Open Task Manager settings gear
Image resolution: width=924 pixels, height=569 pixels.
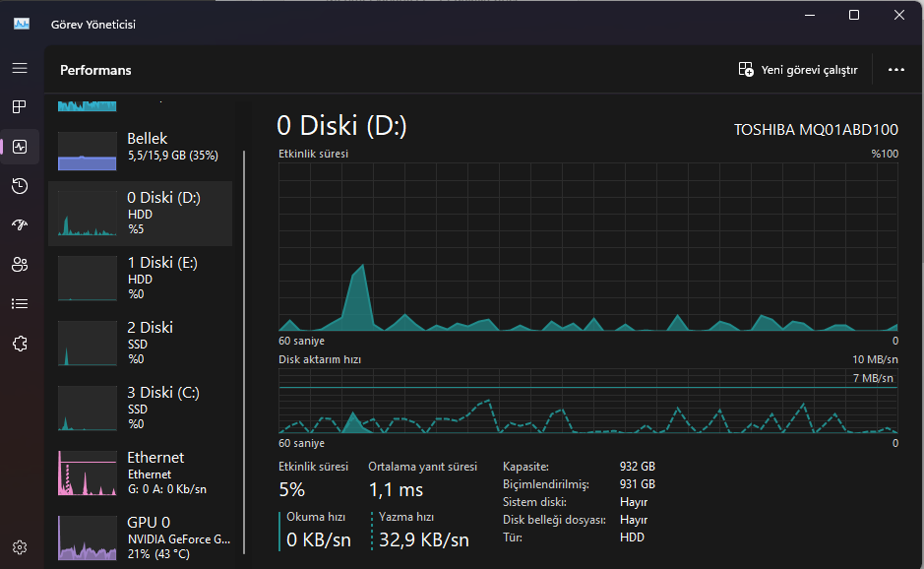point(20,547)
